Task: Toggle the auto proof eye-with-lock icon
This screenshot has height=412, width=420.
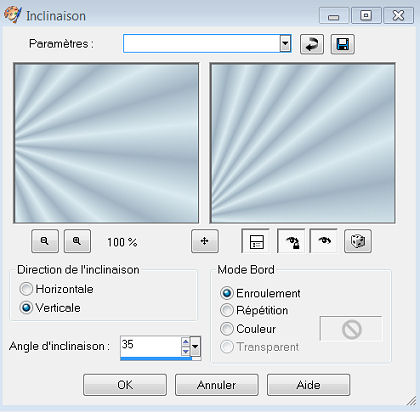Action: [291, 241]
